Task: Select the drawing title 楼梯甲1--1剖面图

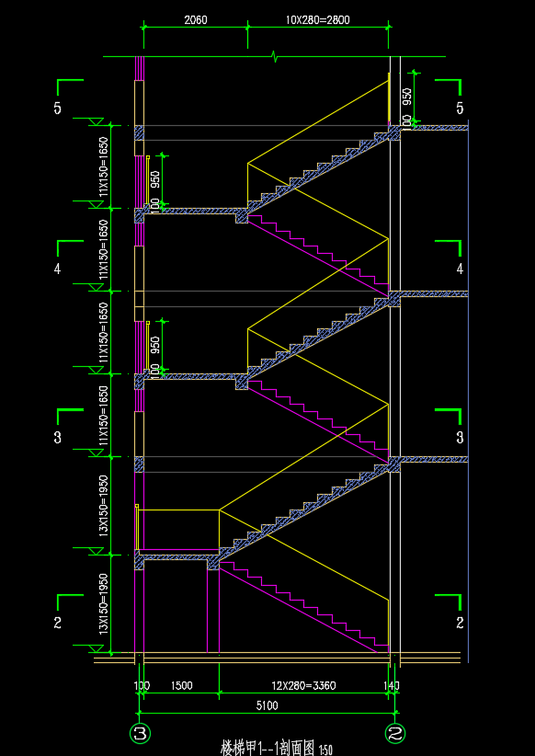Action: tap(268, 749)
